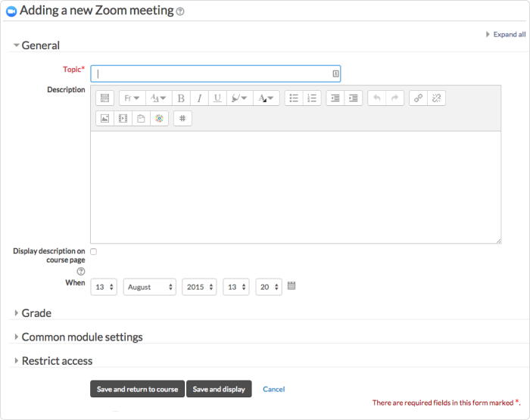Open the calendar date picker icon
The image size is (530, 420).
pyautogui.click(x=291, y=286)
